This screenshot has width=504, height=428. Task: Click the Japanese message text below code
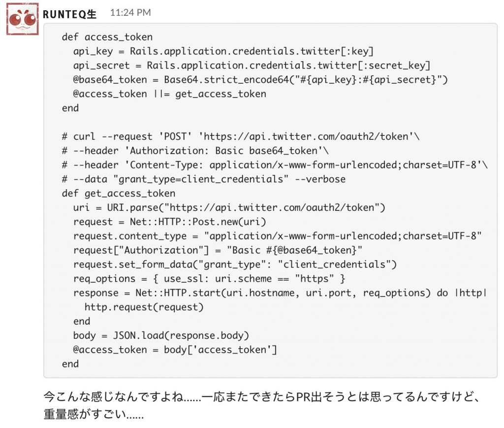click(x=262, y=405)
